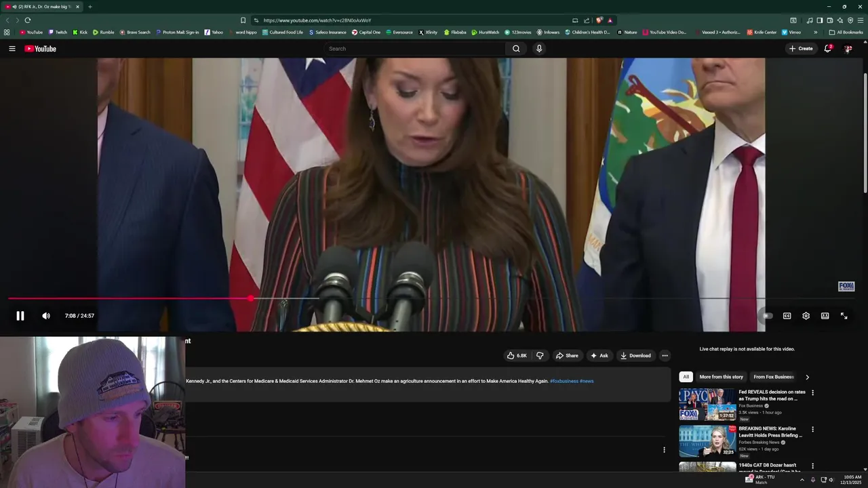Click the Share button

[567, 356]
